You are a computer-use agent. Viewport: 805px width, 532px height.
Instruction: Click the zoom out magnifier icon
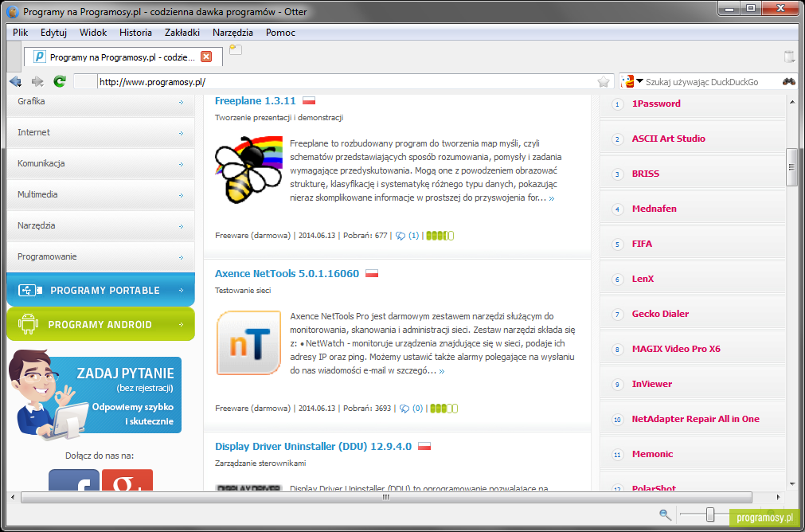tap(666, 514)
